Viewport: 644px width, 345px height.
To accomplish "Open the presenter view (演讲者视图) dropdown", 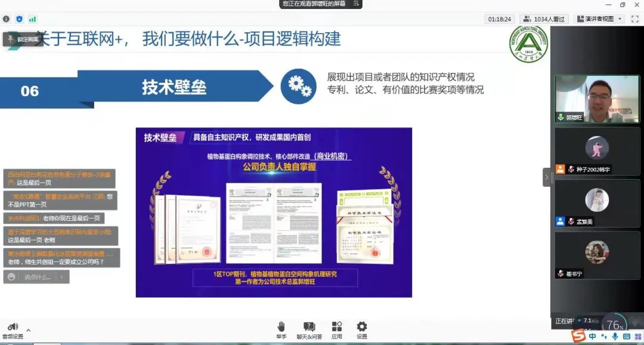I will 599,19.
